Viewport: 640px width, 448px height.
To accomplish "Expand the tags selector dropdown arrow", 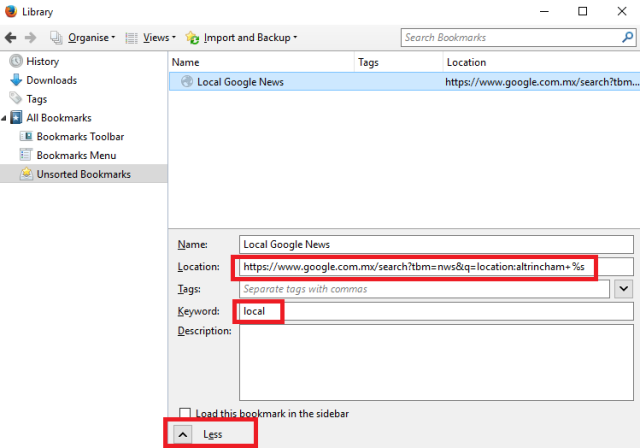I will click(623, 289).
